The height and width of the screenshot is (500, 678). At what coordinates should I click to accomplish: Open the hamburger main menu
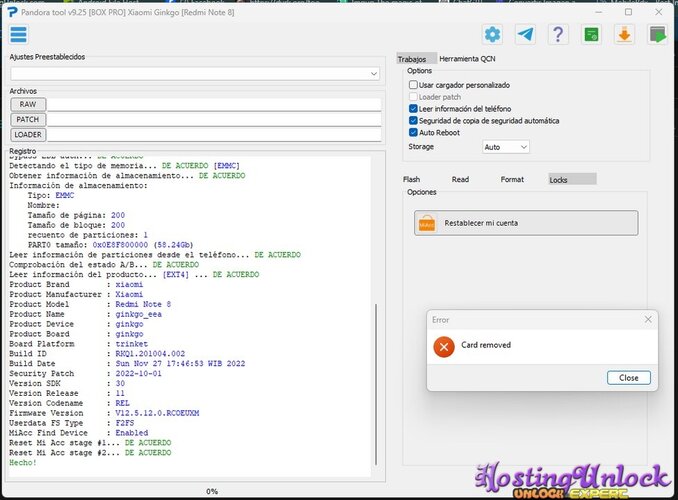[19, 35]
